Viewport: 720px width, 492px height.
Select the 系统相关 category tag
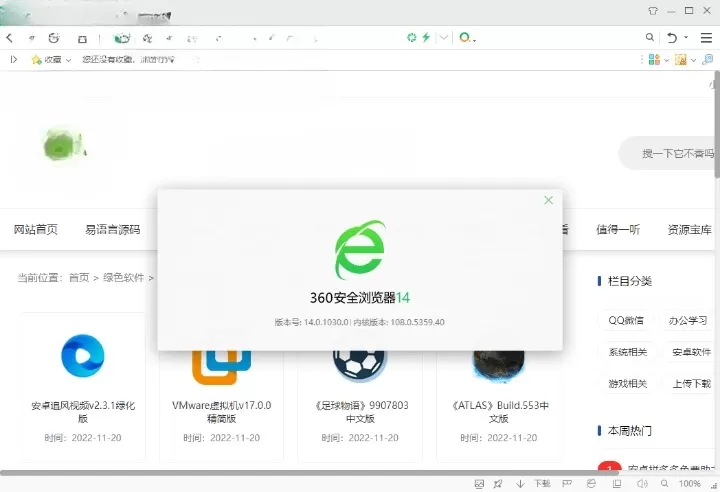point(628,352)
